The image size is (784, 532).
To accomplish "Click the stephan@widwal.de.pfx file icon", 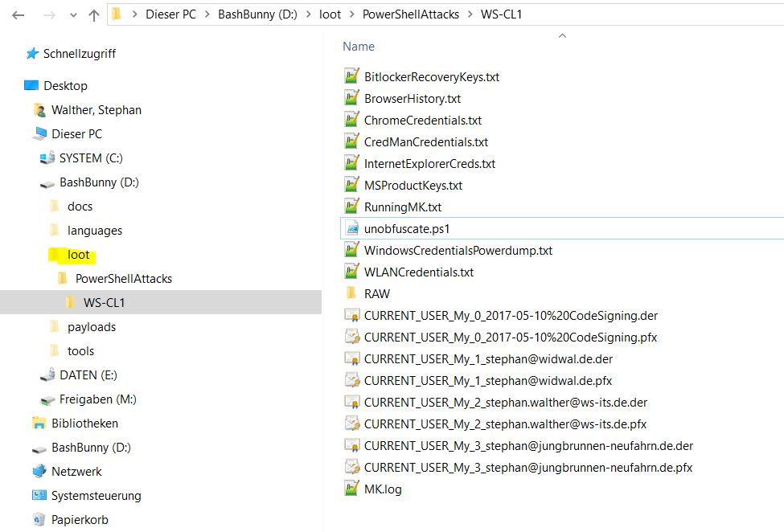I will pyautogui.click(x=352, y=381).
